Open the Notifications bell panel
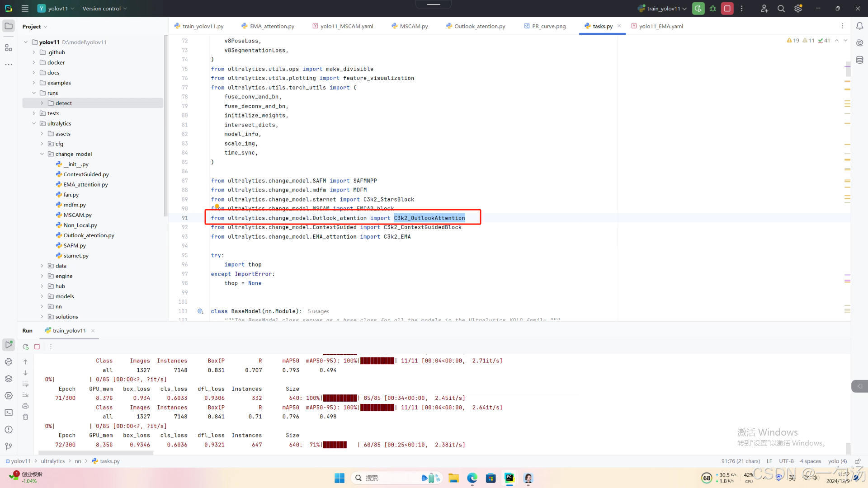This screenshot has width=868, height=488. click(x=859, y=26)
